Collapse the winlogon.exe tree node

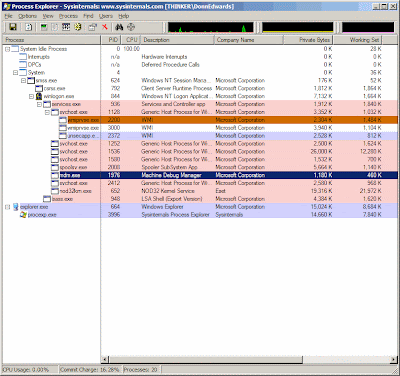pyautogui.click(x=31, y=96)
